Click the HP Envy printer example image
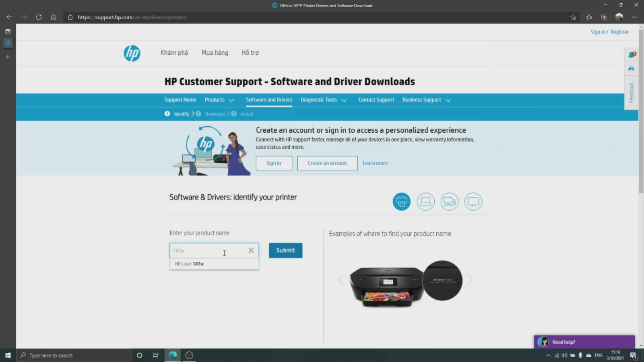 406,284
